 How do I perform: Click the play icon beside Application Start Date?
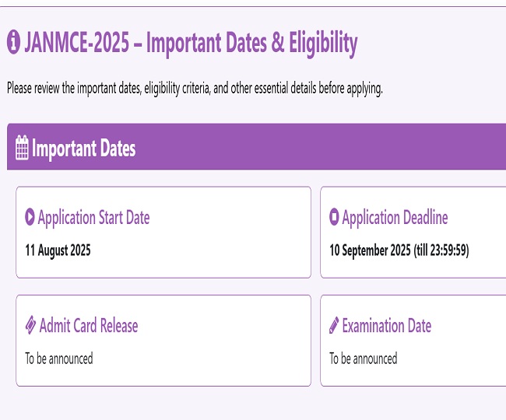pos(30,217)
